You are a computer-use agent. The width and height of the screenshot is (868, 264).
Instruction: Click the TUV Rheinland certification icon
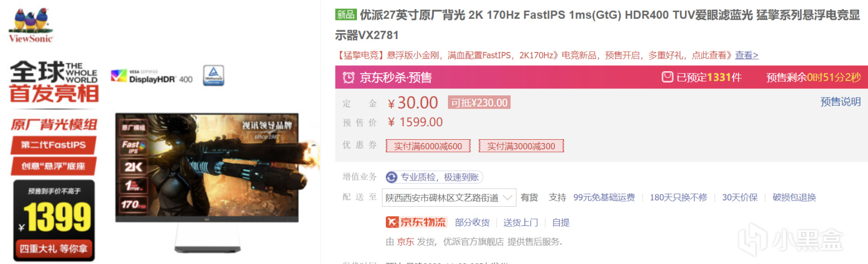click(214, 76)
